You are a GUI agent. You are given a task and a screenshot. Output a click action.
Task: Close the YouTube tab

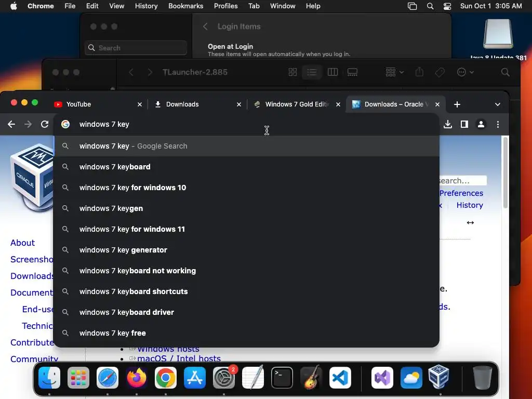pyautogui.click(x=139, y=104)
